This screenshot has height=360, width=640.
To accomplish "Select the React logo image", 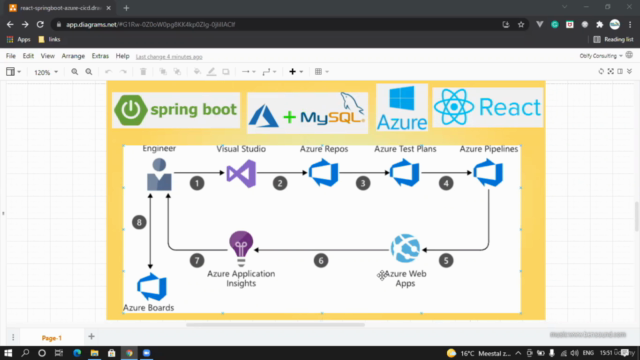I will tap(488, 107).
